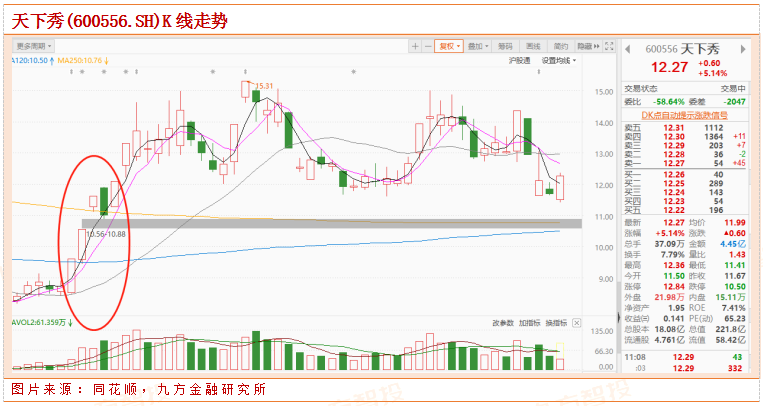
Task: Open the DK点自动提示涨跌信号 link
Action: (x=684, y=115)
